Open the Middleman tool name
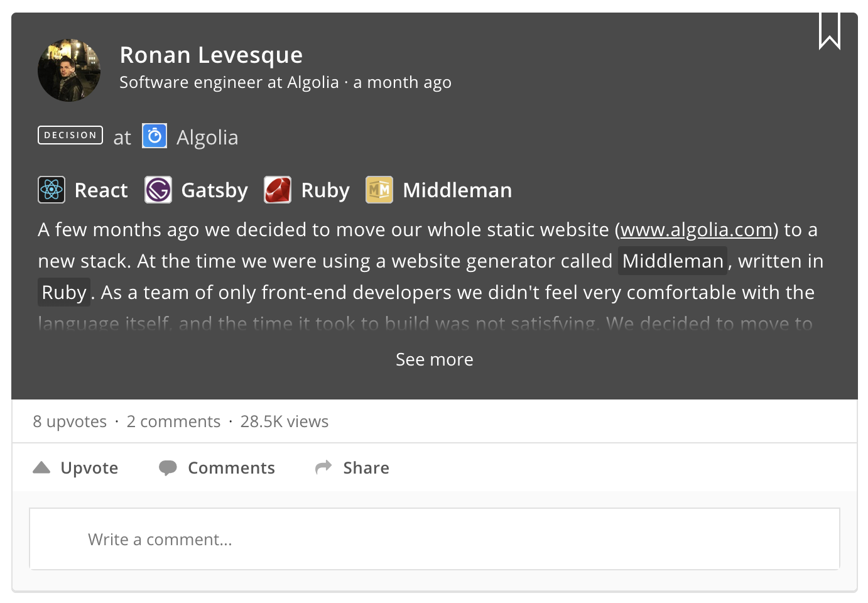Screen dimensions: 868x603 pyautogui.click(x=457, y=190)
